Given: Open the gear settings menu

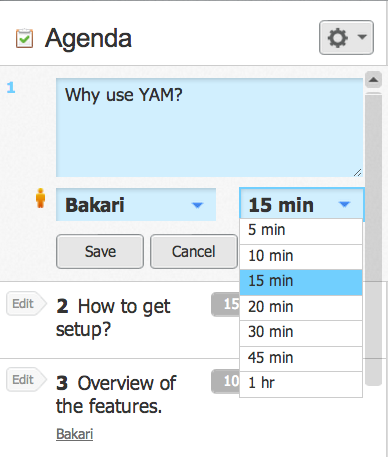Looking at the screenshot, I should point(346,37).
